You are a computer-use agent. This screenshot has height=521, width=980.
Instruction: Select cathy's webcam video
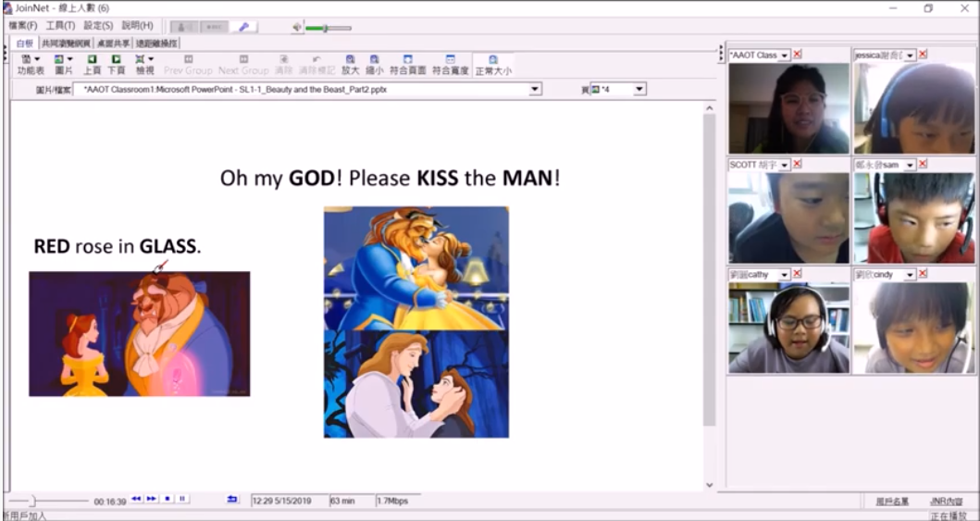[789, 328]
